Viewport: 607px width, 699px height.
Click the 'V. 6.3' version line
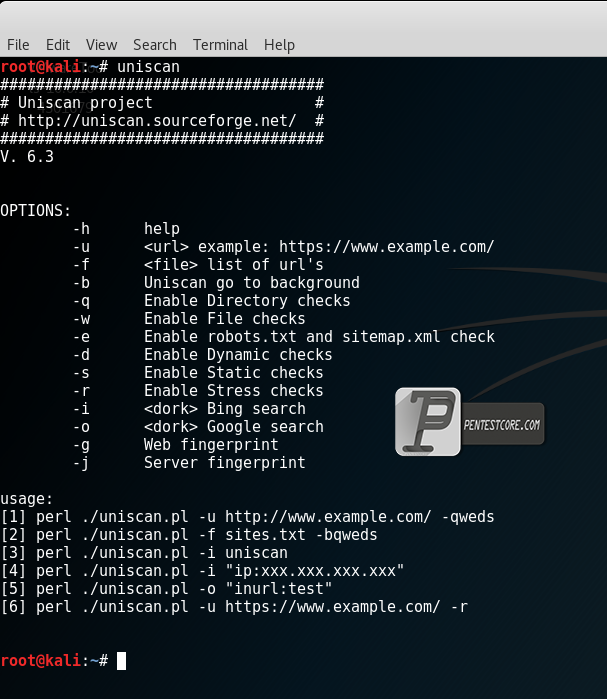coord(27,157)
